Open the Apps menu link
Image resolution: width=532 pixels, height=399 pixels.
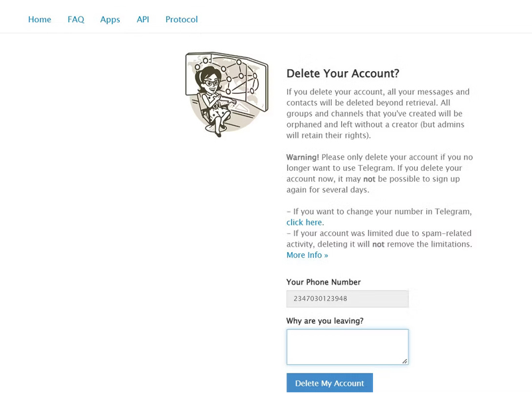click(x=110, y=20)
